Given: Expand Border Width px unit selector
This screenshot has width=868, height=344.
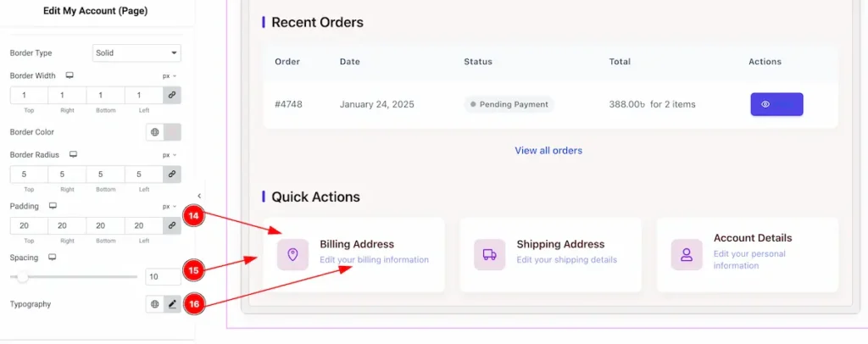Looking at the screenshot, I should pos(170,75).
